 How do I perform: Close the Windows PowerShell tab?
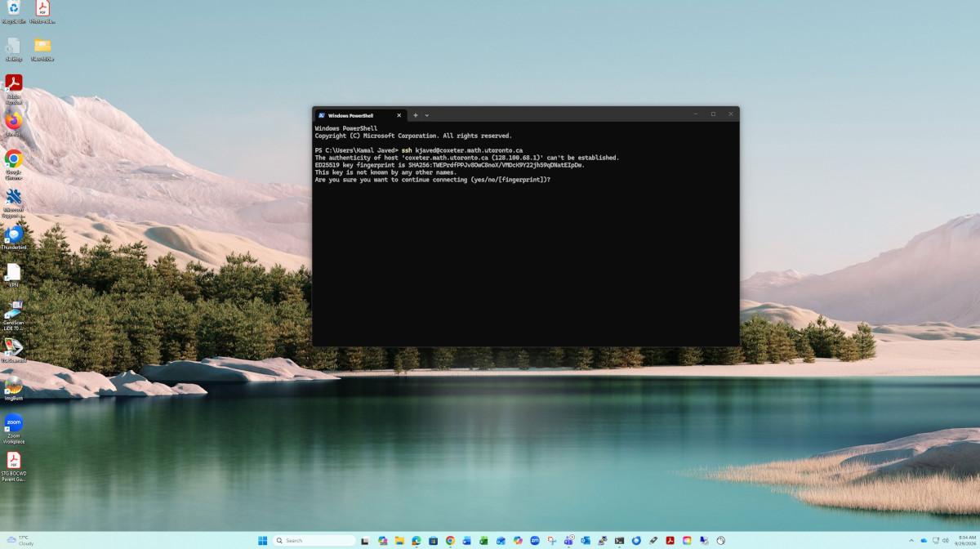click(399, 115)
